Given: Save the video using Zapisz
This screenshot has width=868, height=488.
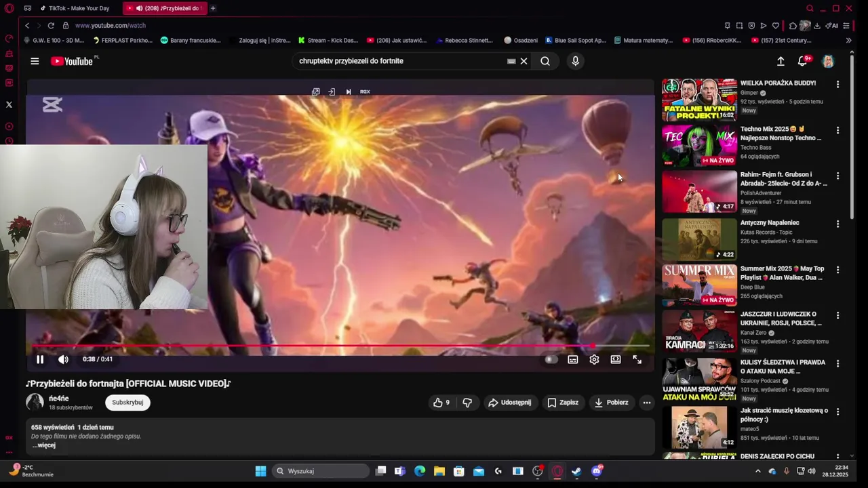Looking at the screenshot, I should 563,403.
